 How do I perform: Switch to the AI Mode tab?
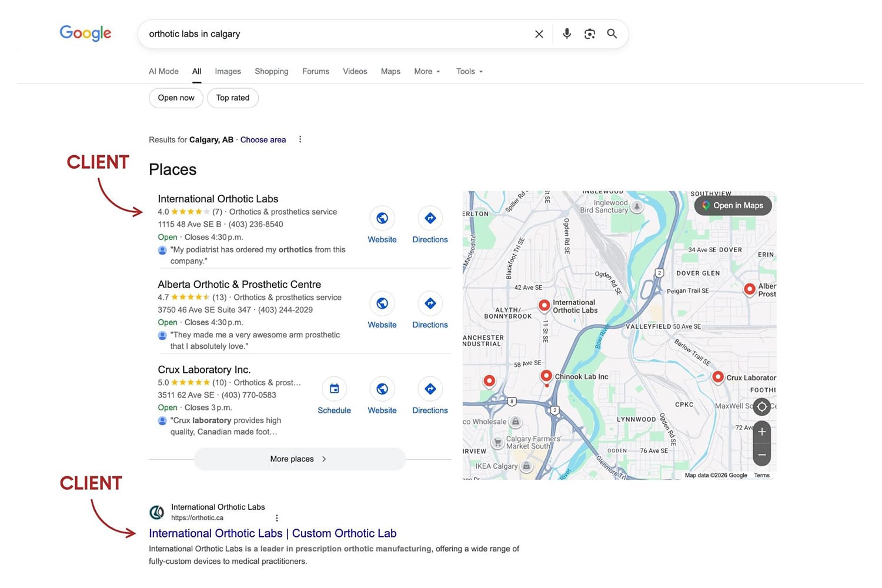(163, 71)
